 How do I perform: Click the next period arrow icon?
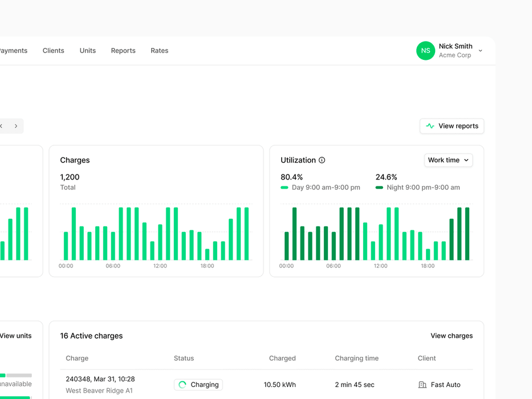tap(16, 126)
